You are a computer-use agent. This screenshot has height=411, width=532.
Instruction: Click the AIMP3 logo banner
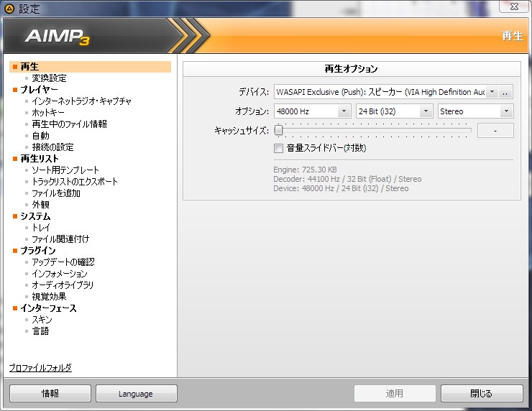click(x=58, y=37)
